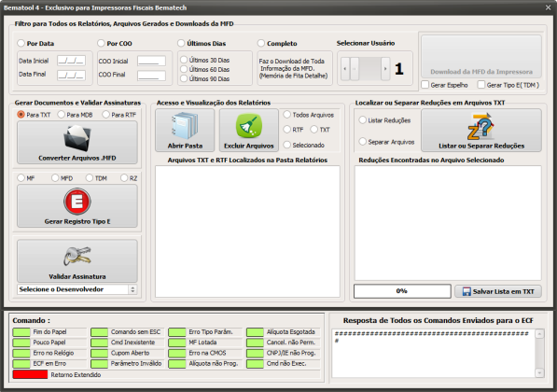Image resolution: width=557 pixels, height=392 pixels.
Task: Click the Download da MFD da Impressora button
Action: pos(481,57)
